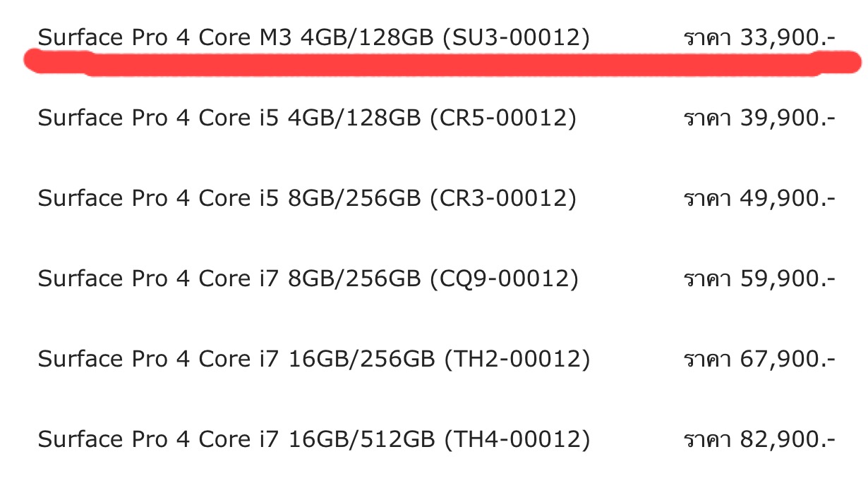Screen dimensions: 868x478
Task: Select Surface Pro 4 Core i5 4GB/128GB
Action: coord(230,118)
